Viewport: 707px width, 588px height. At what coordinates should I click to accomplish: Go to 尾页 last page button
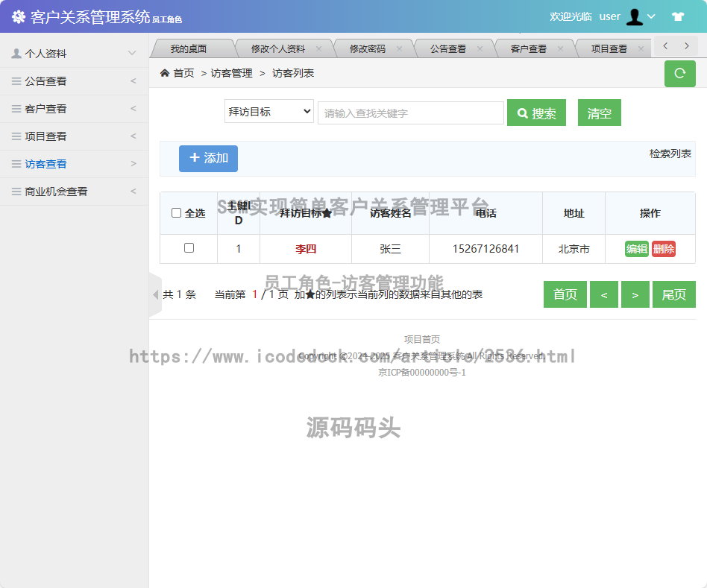coord(674,294)
